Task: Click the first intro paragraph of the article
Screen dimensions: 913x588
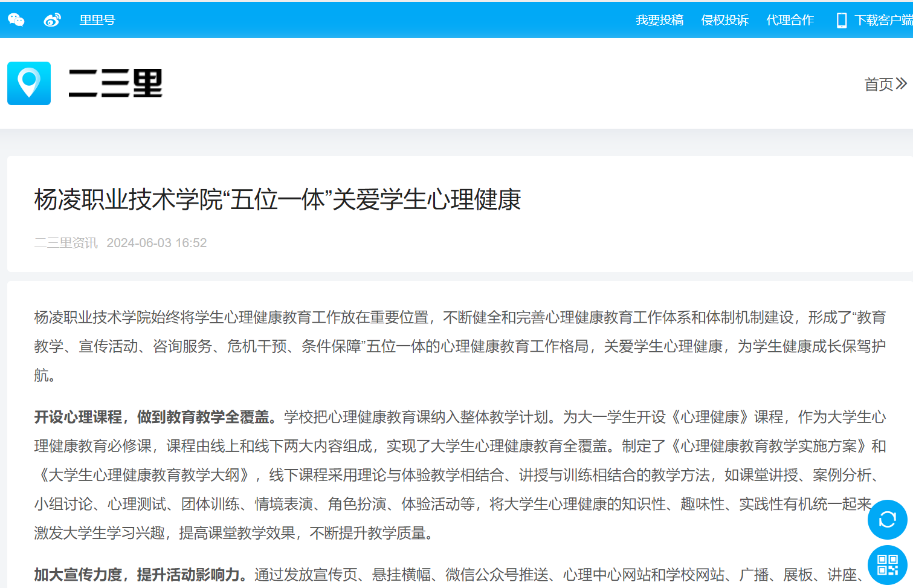Action: 459,346
